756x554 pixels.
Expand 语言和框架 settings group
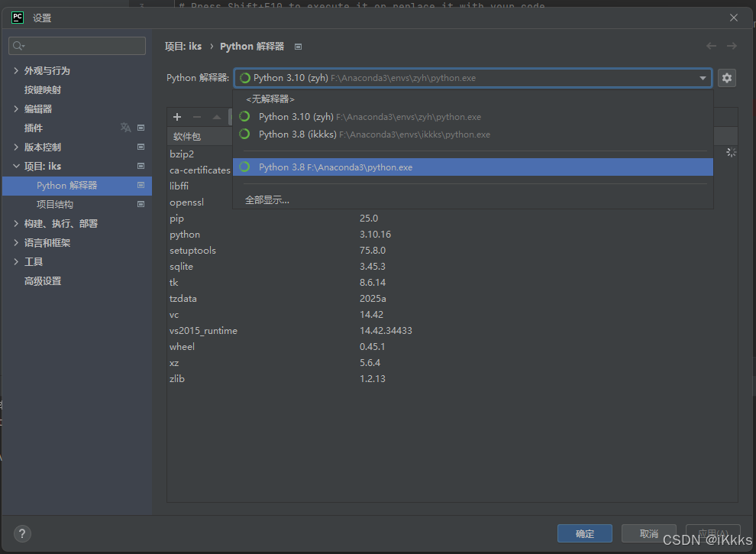point(16,242)
